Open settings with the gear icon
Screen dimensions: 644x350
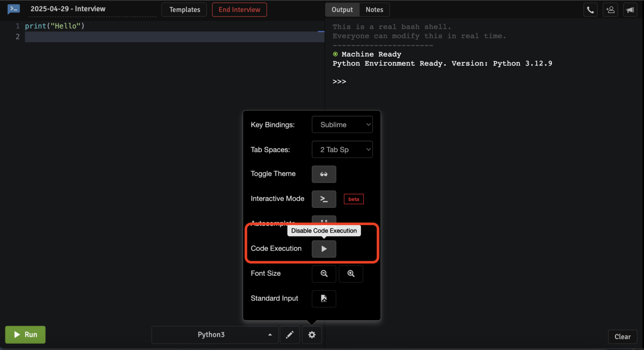tap(312, 334)
